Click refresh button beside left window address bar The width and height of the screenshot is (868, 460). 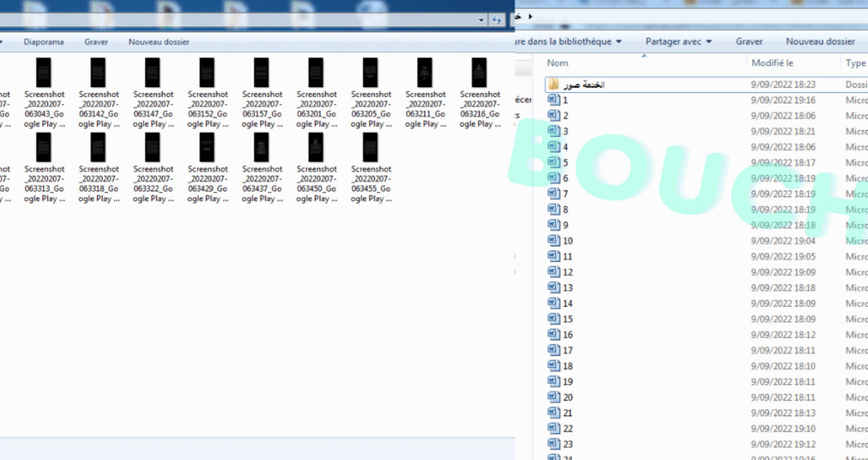click(x=497, y=20)
